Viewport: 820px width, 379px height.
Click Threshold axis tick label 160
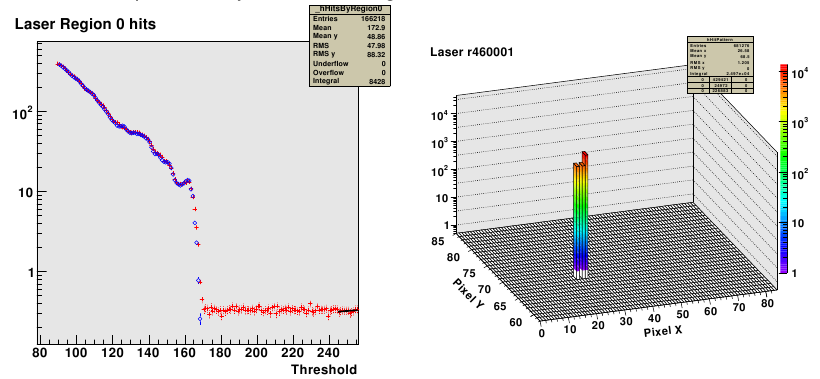click(x=185, y=352)
